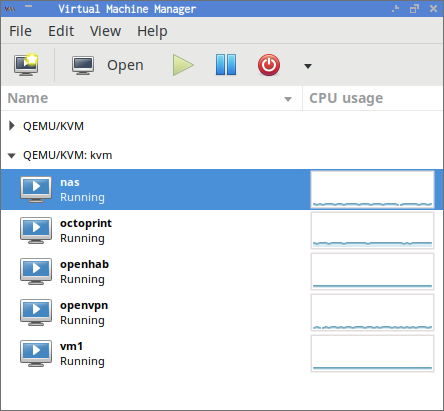Click the green Run play icon

coord(183,65)
